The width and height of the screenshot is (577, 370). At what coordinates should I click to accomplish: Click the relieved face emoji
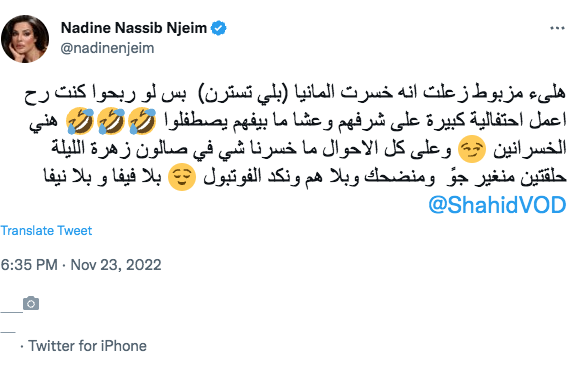pos(182,177)
